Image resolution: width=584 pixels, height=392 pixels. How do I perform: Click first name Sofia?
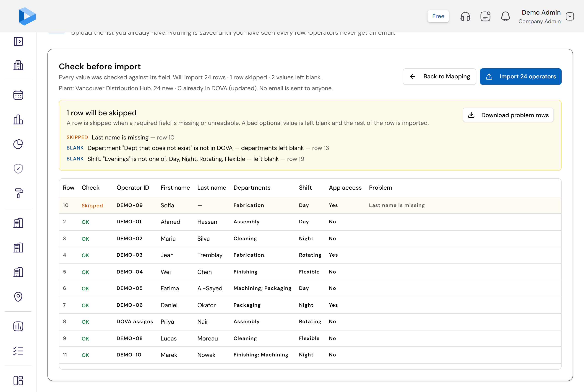click(167, 205)
